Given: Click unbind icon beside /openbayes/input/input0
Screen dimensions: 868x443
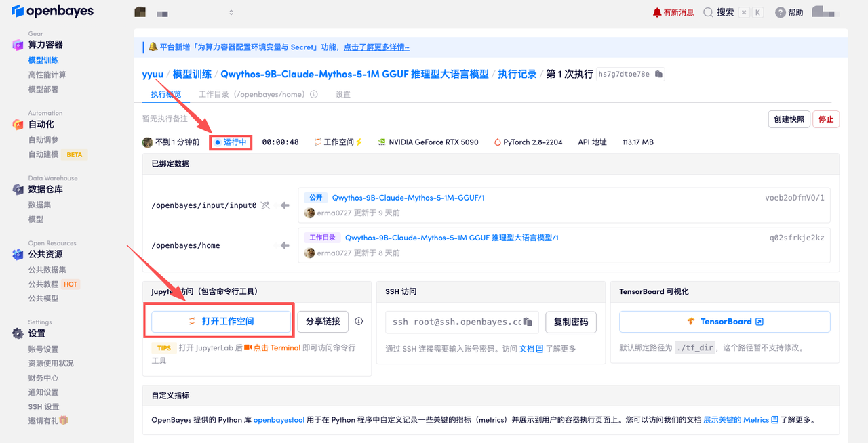Looking at the screenshot, I should pyautogui.click(x=265, y=205).
